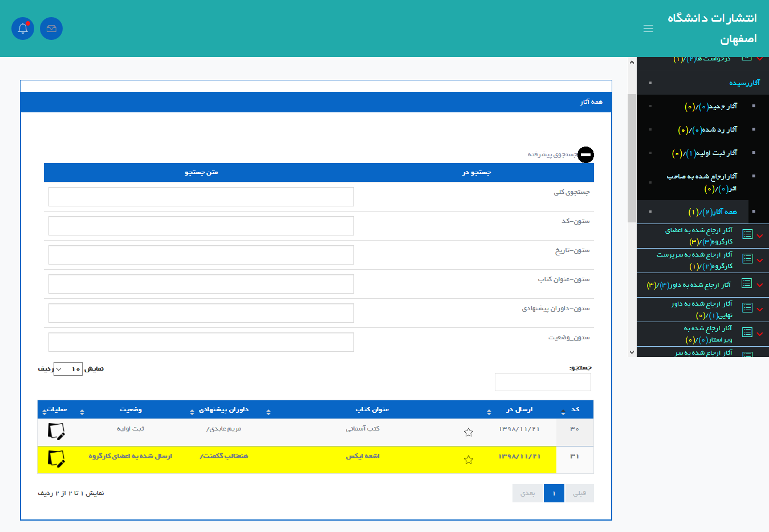The height and width of the screenshot is (532, 769).
Task: Open the rows-per-page dropdown
Action: [x=68, y=369]
